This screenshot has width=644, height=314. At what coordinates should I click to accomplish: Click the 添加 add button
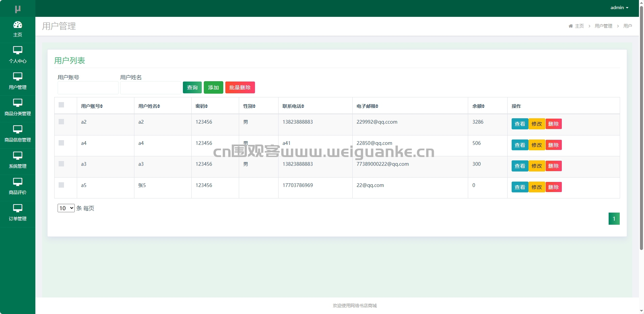214,88
